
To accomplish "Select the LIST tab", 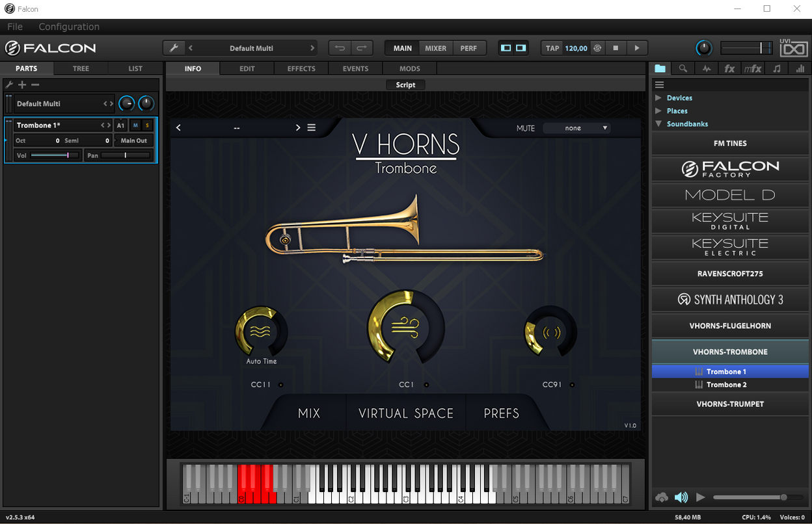I will click(x=135, y=68).
